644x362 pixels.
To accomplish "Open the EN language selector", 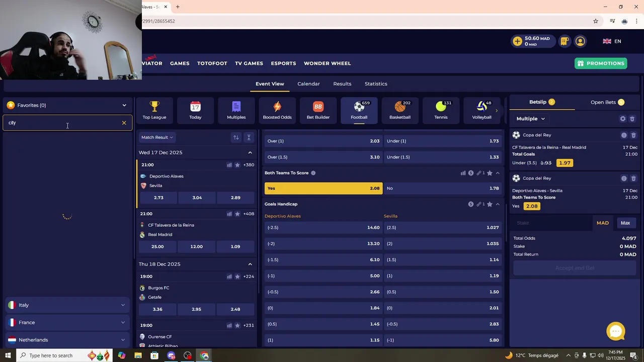I will [x=612, y=41].
